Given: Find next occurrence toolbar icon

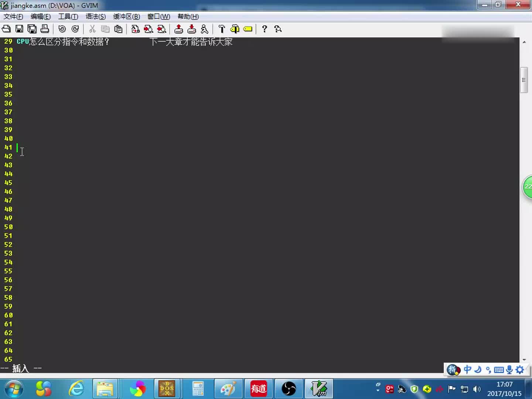Looking at the screenshot, I should pyautogui.click(x=149, y=29).
